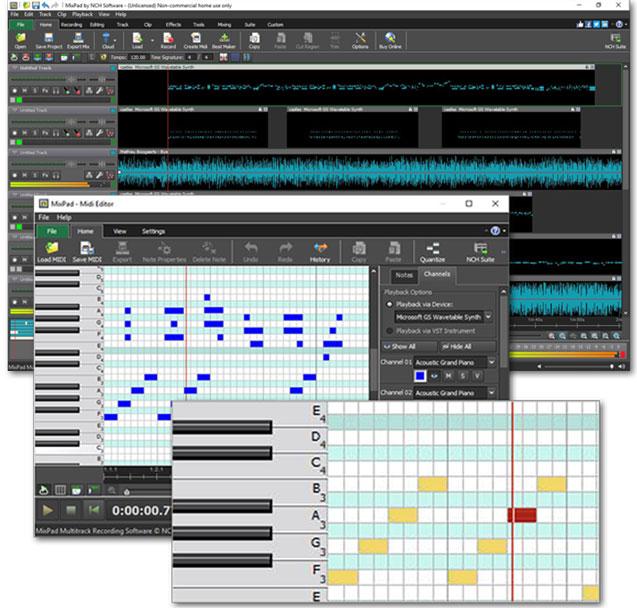Click the Cut Region toolbar icon
Screen dimensions: 637x608
click(x=308, y=41)
